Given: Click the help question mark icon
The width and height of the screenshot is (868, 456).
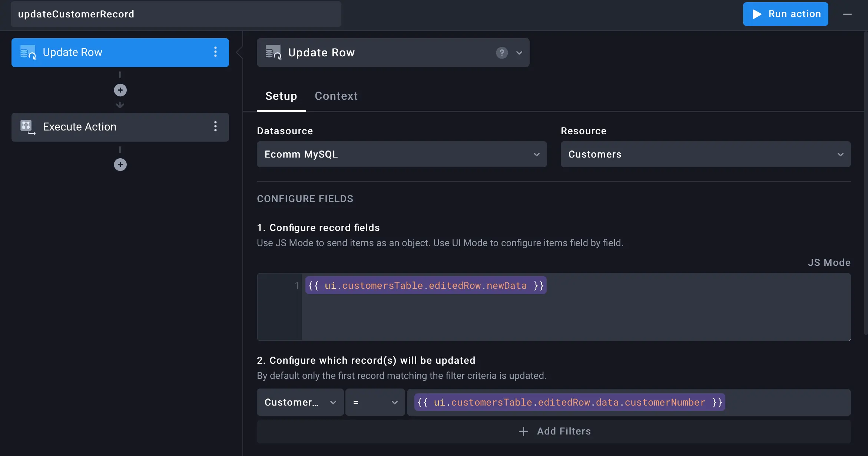Looking at the screenshot, I should tap(502, 53).
